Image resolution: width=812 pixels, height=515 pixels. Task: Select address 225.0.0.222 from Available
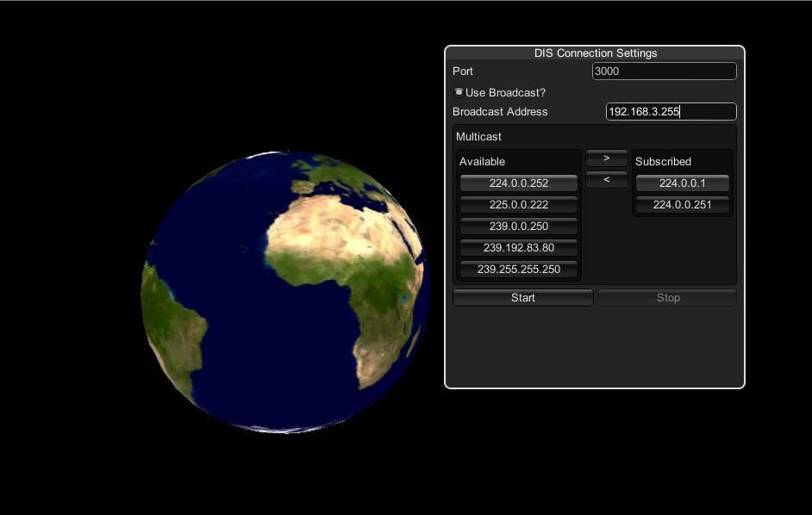tap(518, 204)
